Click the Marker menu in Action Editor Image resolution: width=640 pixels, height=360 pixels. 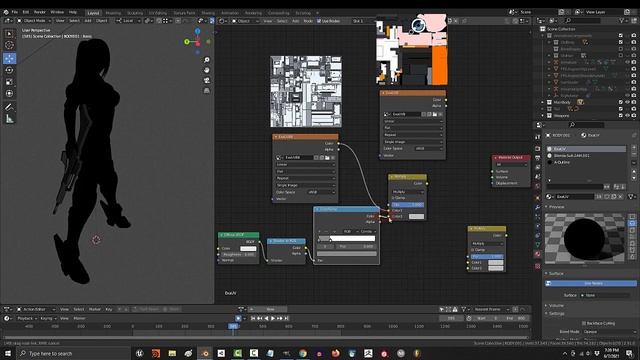(95, 309)
